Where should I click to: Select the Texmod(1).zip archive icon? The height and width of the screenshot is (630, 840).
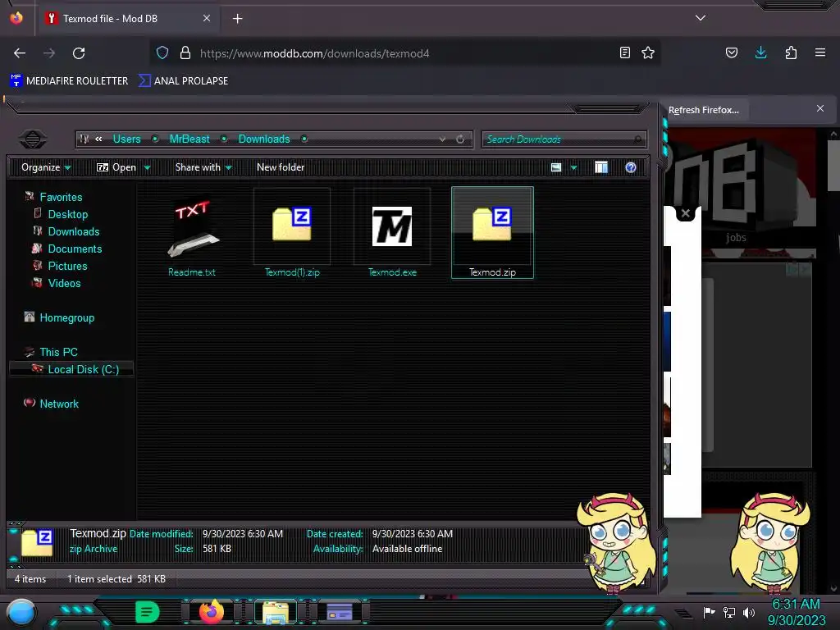(292, 224)
